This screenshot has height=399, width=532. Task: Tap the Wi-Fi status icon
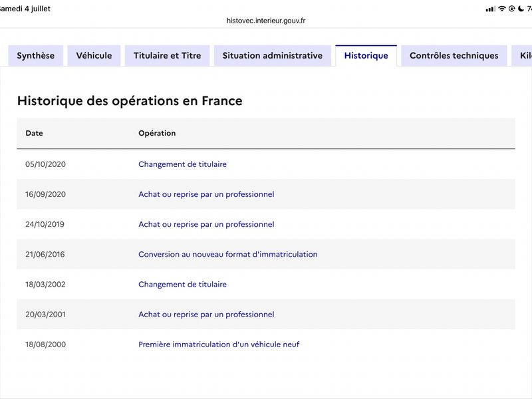click(502, 9)
